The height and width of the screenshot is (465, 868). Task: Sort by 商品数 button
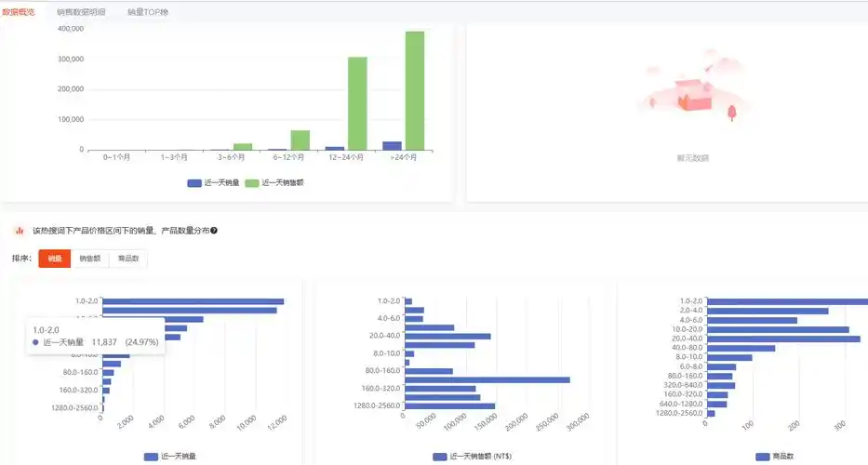pos(127,259)
